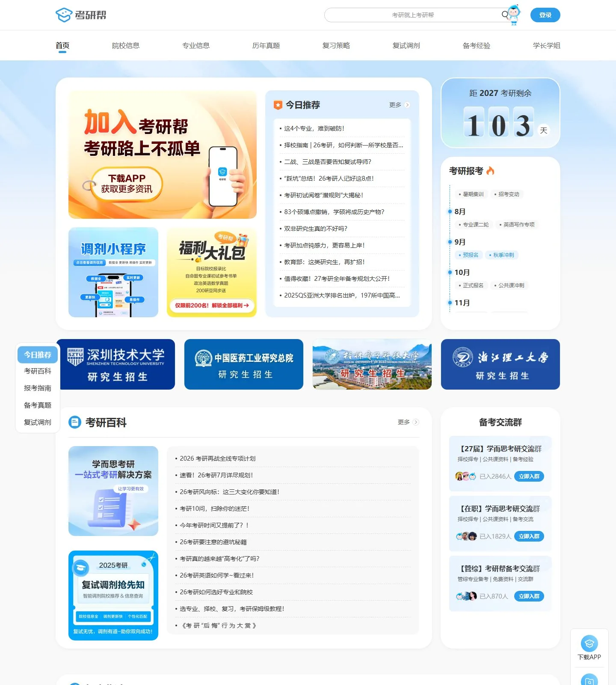
Task: Click avatars in the 在职 study group
Action: click(466, 536)
